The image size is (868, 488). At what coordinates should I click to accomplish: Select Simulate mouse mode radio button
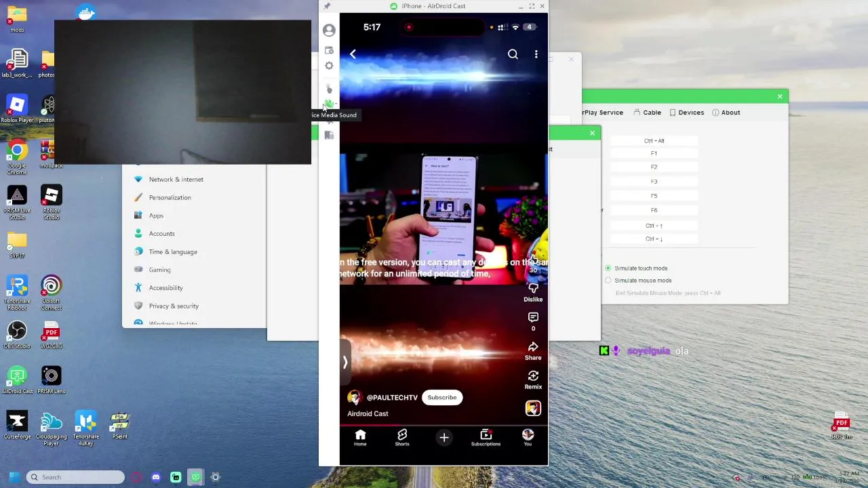608,281
